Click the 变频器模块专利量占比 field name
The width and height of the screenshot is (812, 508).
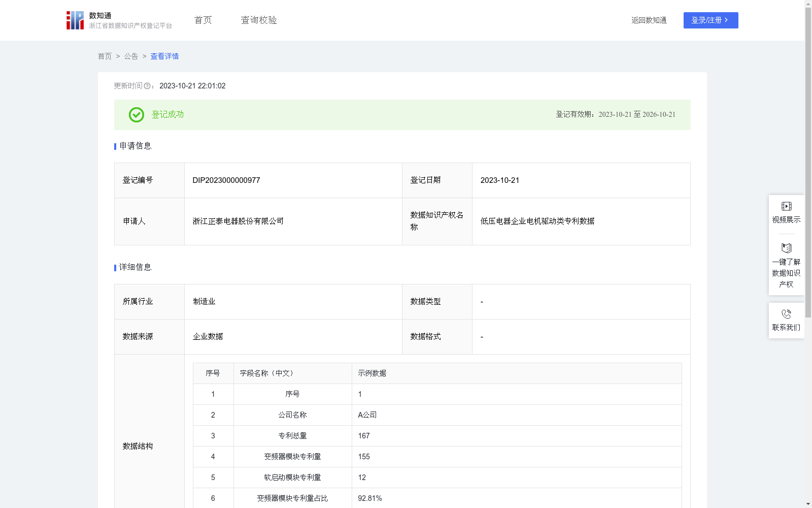(x=292, y=498)
